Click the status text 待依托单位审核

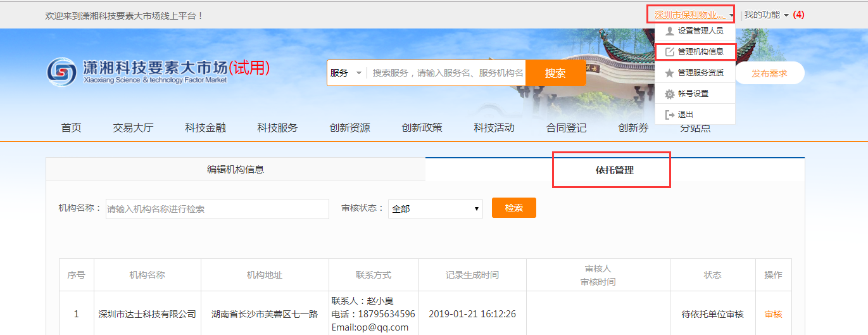[x=712, y=314]
